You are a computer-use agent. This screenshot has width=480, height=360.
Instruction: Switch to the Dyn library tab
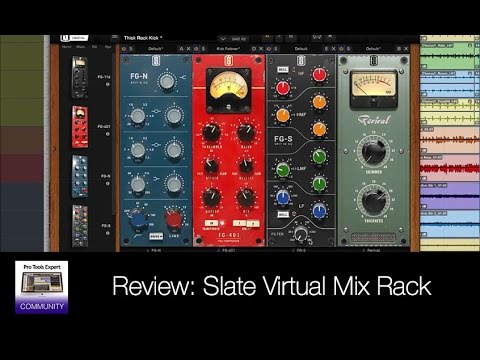[108, 47]
